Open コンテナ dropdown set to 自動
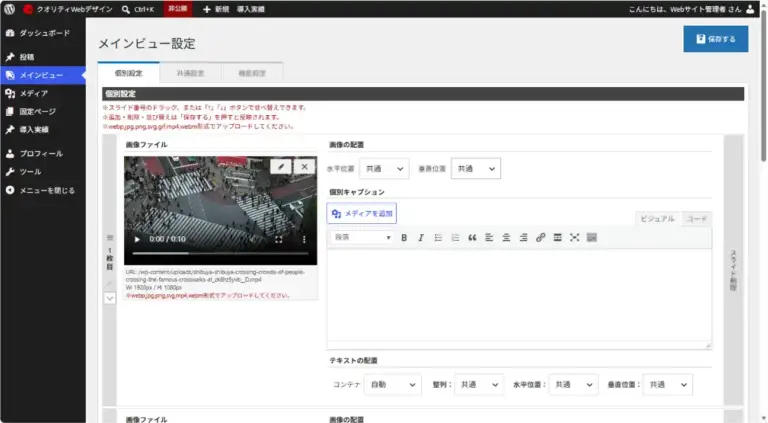Viewport: 768px width, 423px height. click(392, 385)
